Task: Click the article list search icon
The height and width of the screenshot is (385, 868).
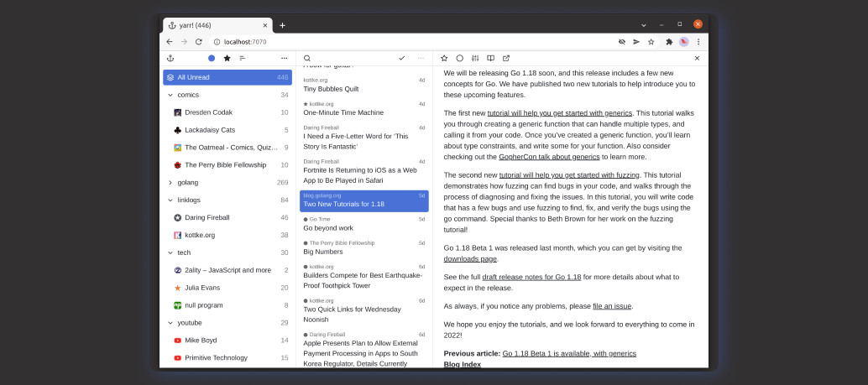Action: [307, 58]
